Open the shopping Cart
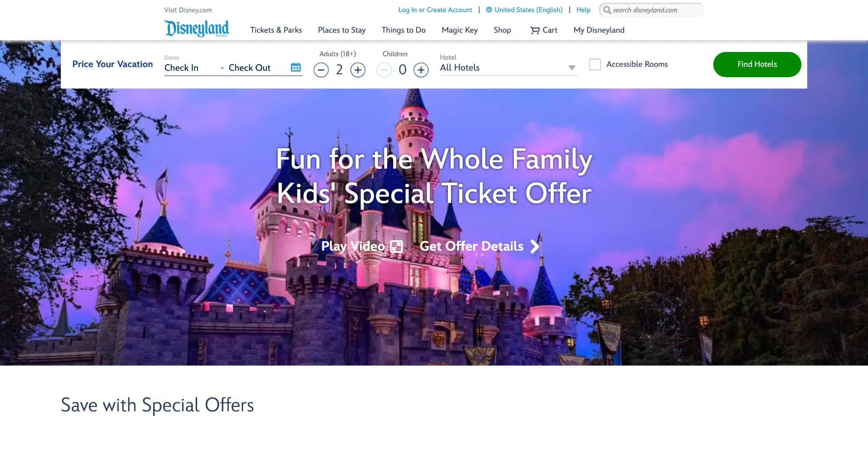This screenshot has width=868, height=465. tap(543, 30)
